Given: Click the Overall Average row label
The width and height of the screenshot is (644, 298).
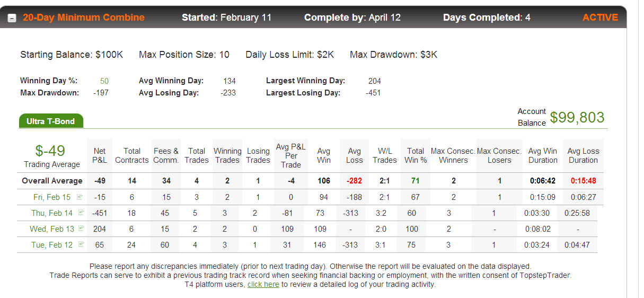Looking at the screenshot, I should (x=52, y=181).
